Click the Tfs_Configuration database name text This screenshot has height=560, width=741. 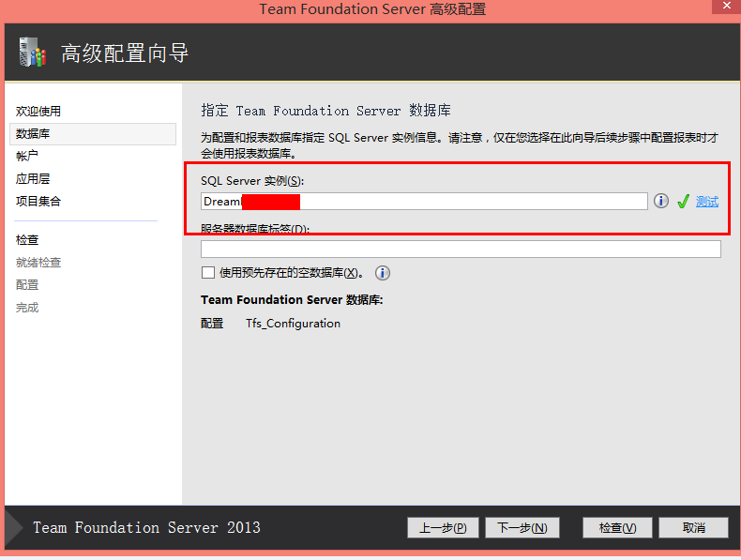tap(293, 324)
